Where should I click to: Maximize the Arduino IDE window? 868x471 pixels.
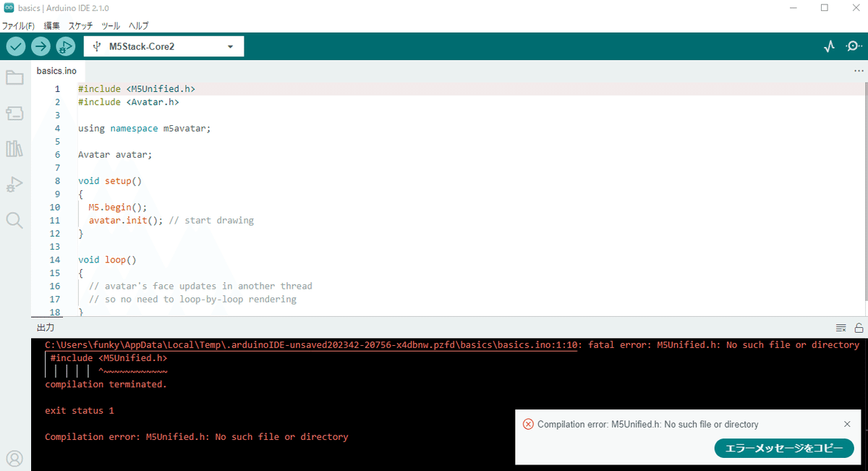(825, 8)
